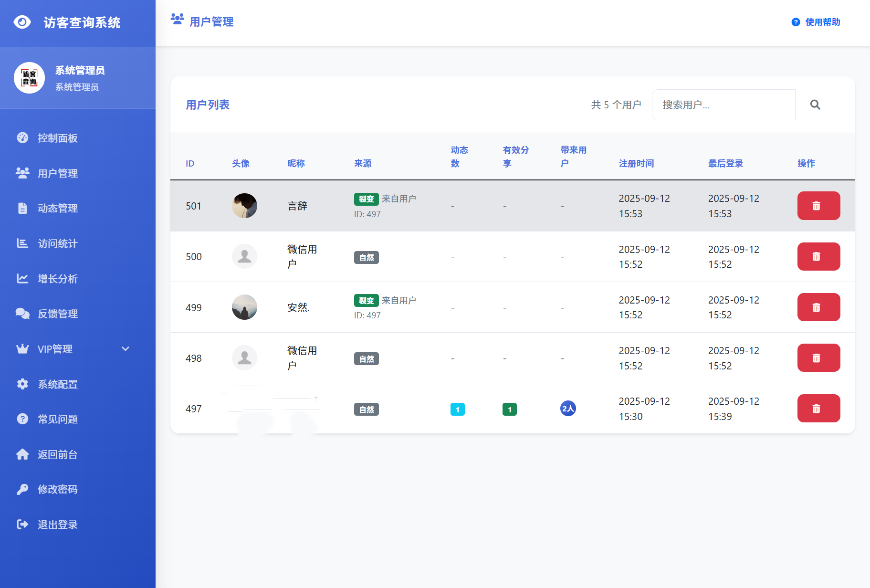Click the 共 5 个用户 count text

616,105
